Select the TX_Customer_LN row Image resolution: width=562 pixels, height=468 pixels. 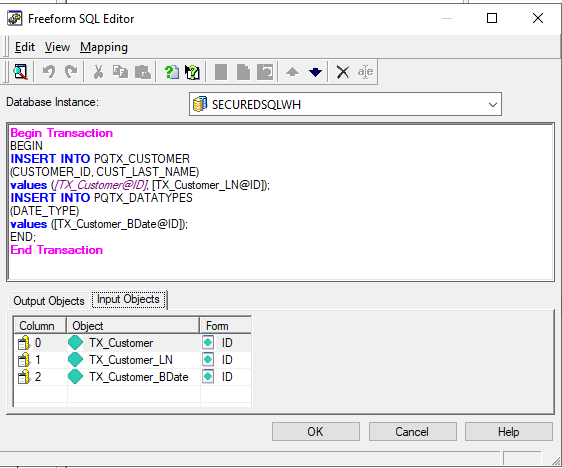(x=133, y=360)
